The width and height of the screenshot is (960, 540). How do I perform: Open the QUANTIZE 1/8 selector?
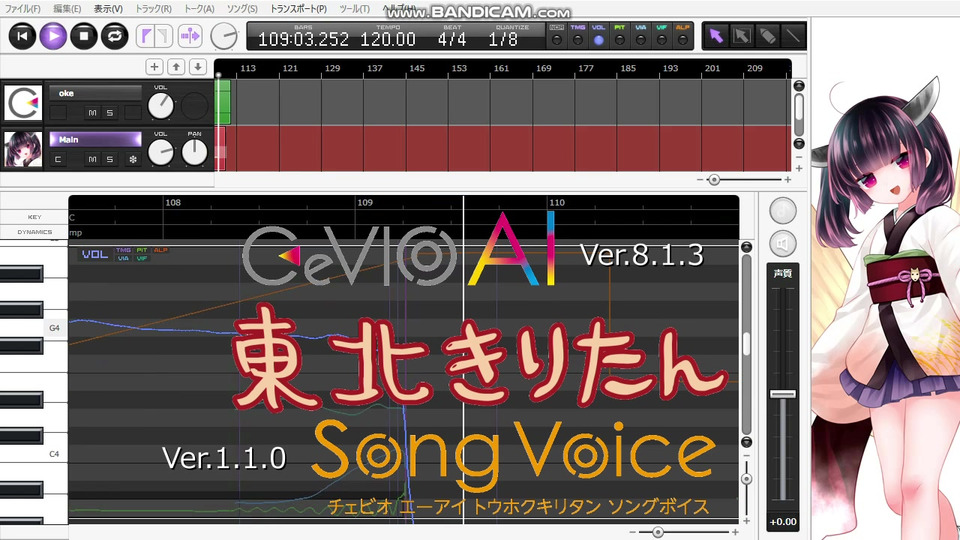point(503,40)
